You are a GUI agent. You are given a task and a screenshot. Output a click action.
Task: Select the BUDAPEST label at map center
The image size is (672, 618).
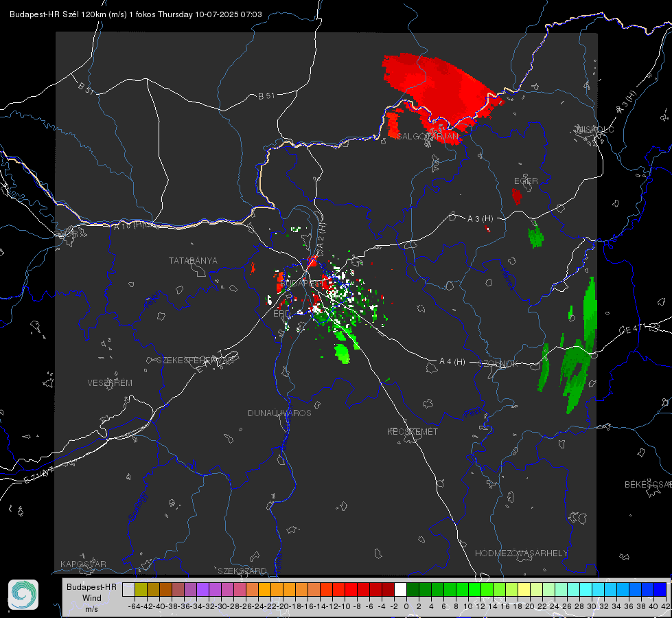click(302, 284)
